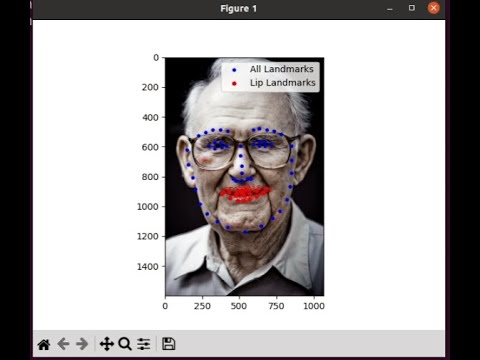Click y-axis tick label 1000
The image size is (480, 360).
(x=148, y=207)
